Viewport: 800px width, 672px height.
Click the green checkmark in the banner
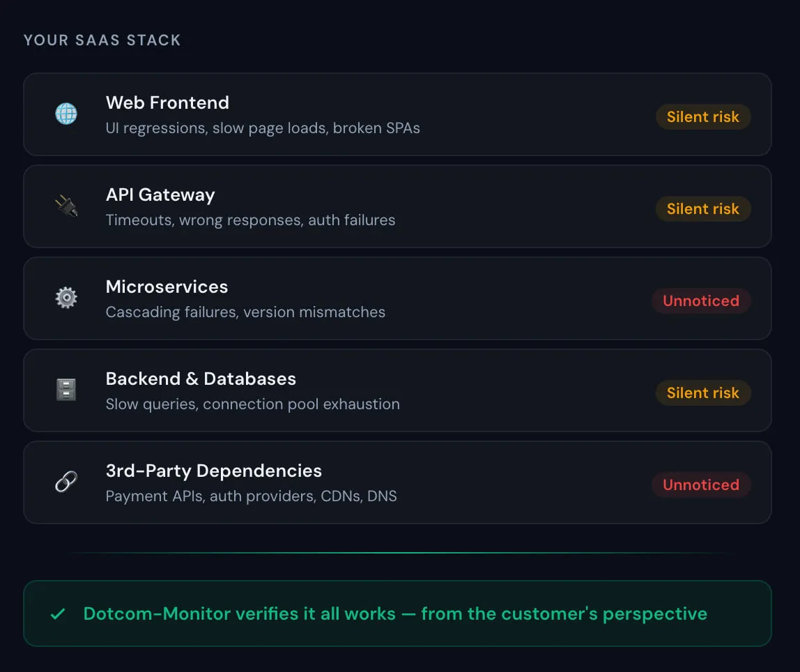point(58,613)
